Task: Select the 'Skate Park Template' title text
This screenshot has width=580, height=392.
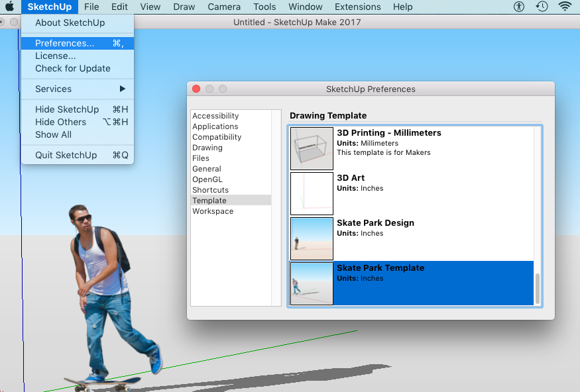Action: 380,268
